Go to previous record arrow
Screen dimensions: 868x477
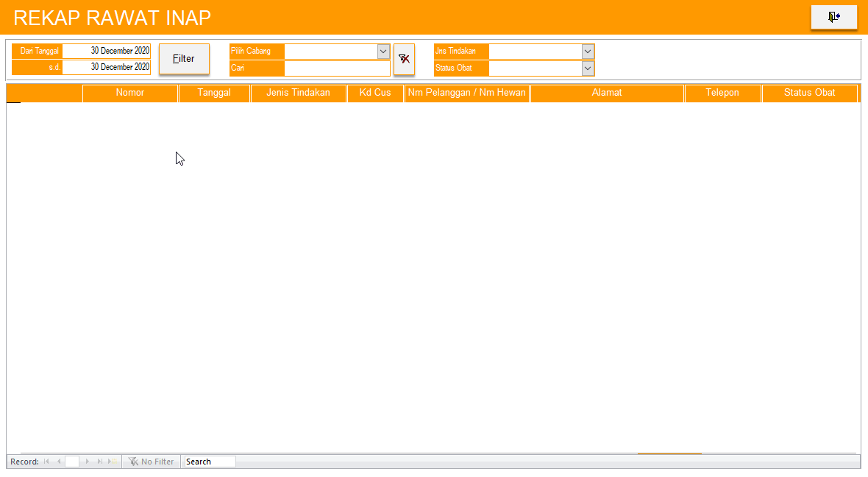click(59, 462)
